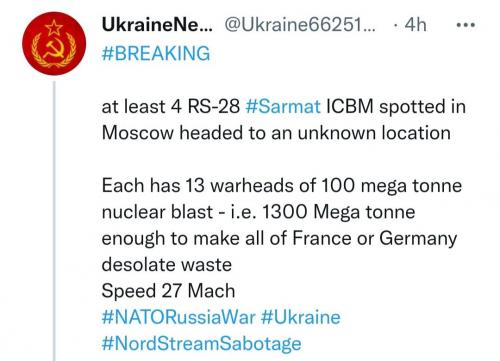500x361 pixels.
Task: Click the 'at least 4 RS-28' text
Action: point(171,107)
